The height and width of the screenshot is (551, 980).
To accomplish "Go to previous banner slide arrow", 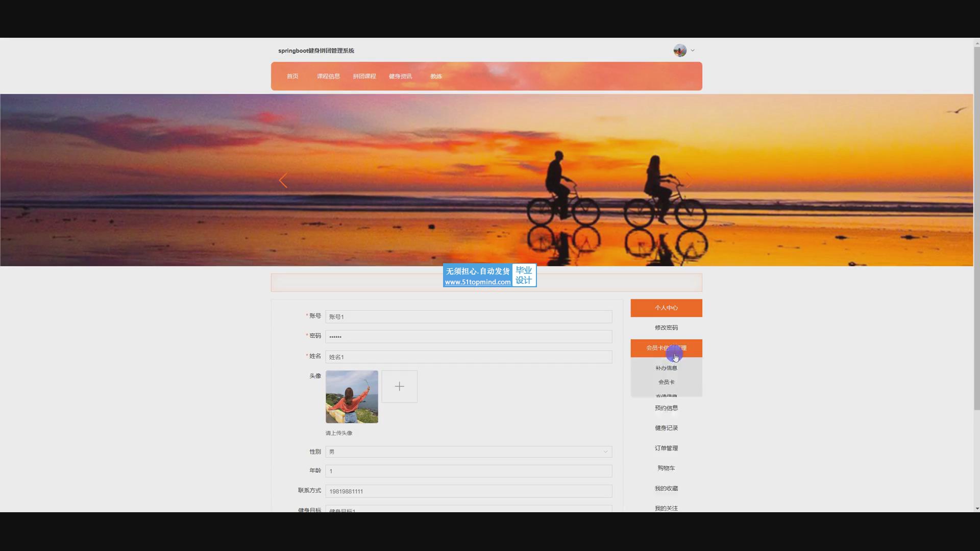I will pos(283,181).
